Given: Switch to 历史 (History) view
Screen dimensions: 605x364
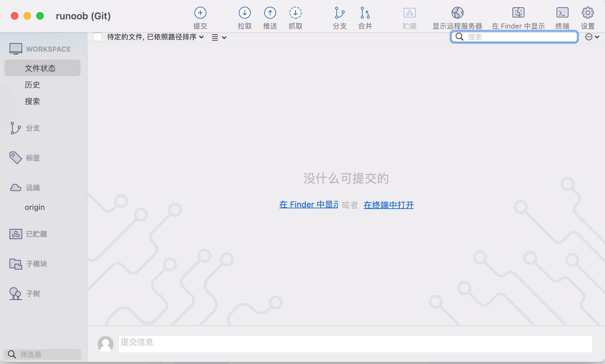Looking at the screenshot, I should pyautogui.click(x=32, y=85).
